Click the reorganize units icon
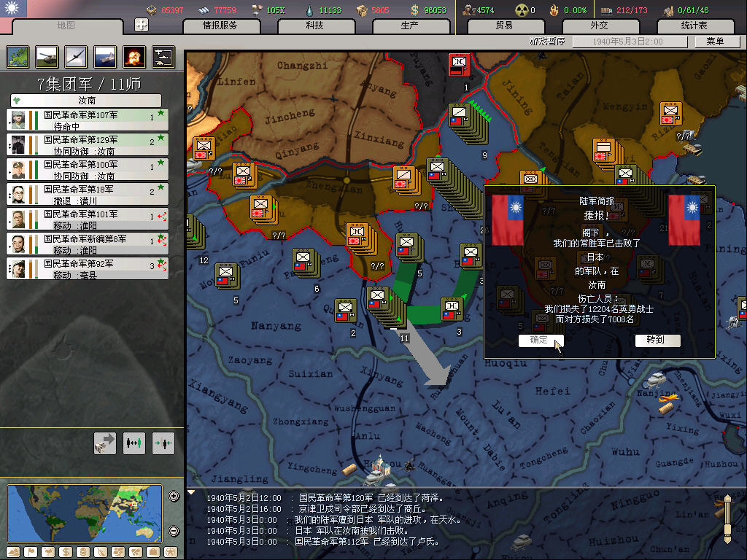The height and width of the screenshot is (560, 747). click(134, 443)
